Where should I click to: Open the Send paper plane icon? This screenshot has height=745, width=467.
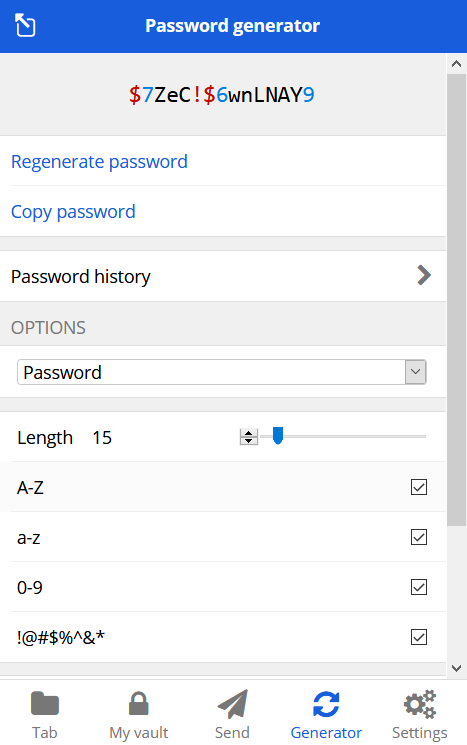(x=233, y=704)
